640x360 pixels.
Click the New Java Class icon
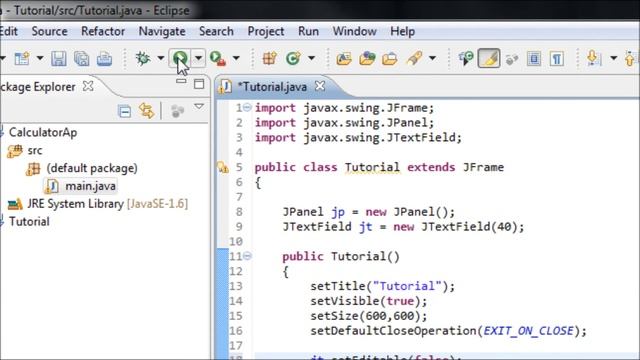(293, 59)
